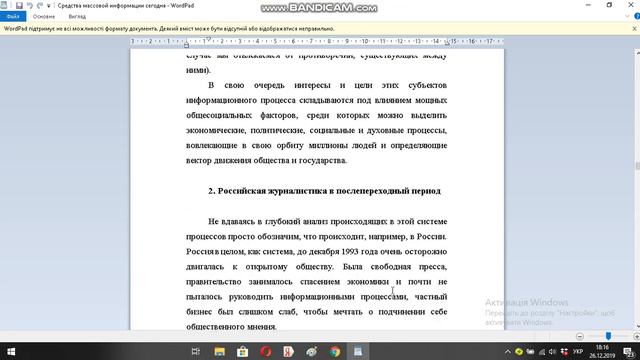Image resolution: width=640 pixels, height=360 pixels.
Task: Click text 'вектор движения общества и государства'
Action: pos(266,161)
